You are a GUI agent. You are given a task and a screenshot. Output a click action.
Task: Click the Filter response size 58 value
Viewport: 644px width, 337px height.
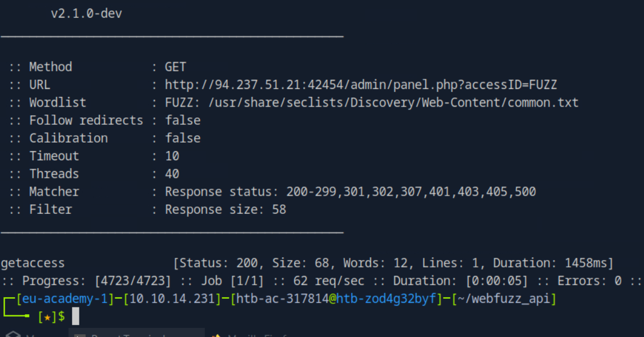click(226, 209)
